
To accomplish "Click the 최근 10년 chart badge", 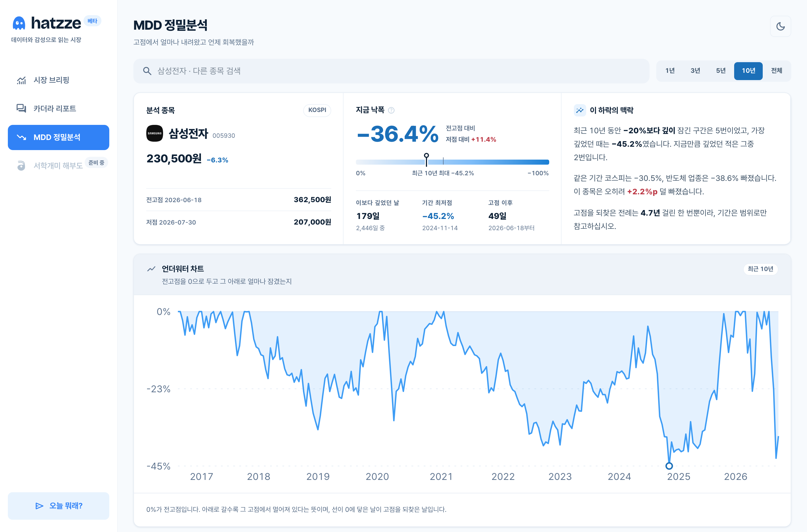I will pyautogui.click(x=760, y=269).
